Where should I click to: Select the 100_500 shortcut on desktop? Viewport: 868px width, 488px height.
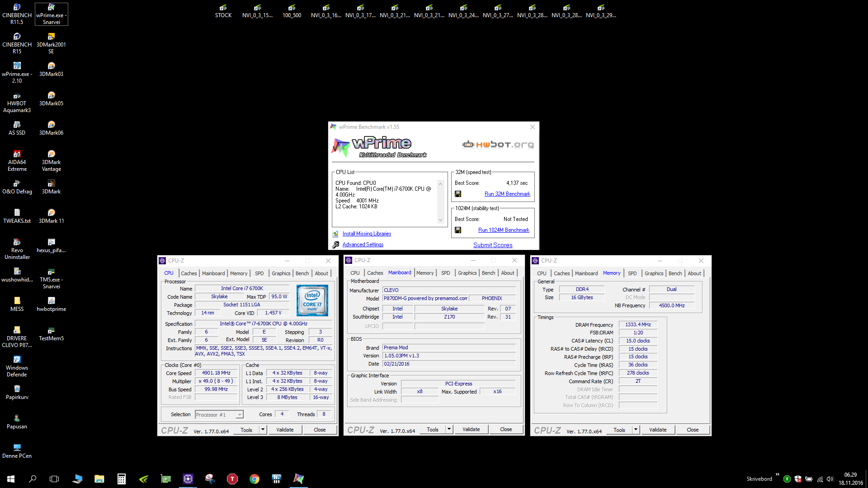point(292,11)
